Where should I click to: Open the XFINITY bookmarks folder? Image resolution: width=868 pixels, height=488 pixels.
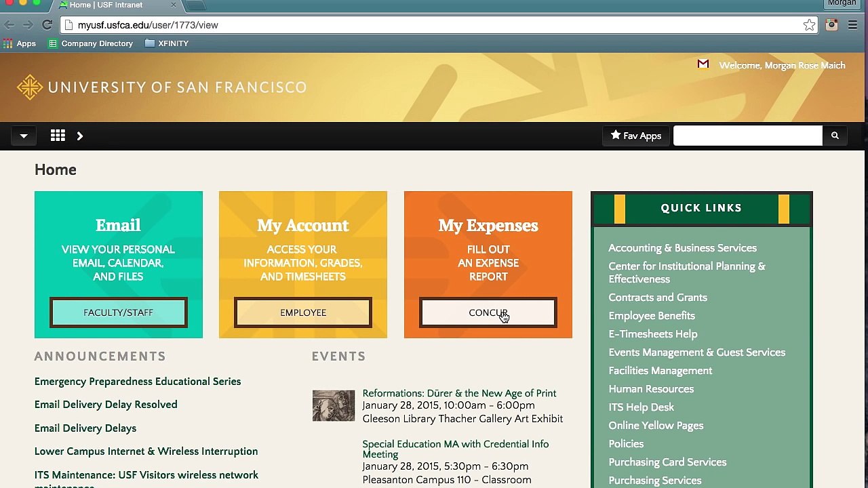tap(167, 43)
